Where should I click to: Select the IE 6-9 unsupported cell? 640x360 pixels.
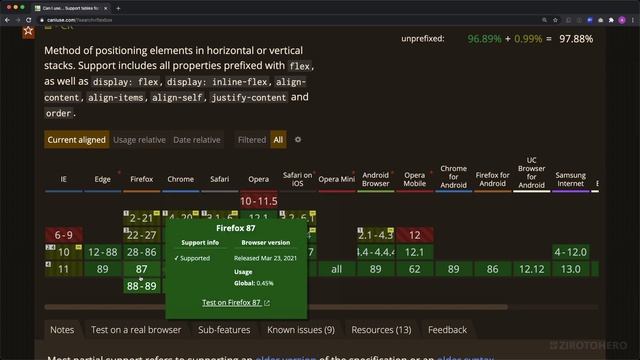tap(64, 235)
